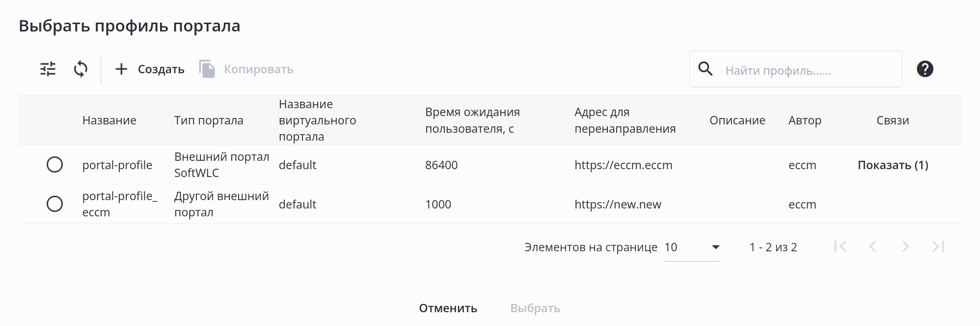The height and width of the screenshot is (326, 980).
Task: Go to the previous page
Action: point(872,246)
